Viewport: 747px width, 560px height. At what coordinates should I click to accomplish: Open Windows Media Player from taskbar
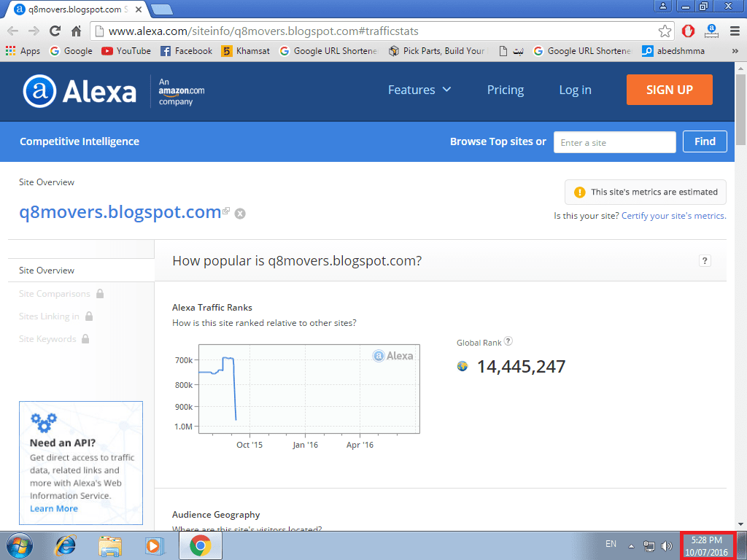(x=155, y=545)
